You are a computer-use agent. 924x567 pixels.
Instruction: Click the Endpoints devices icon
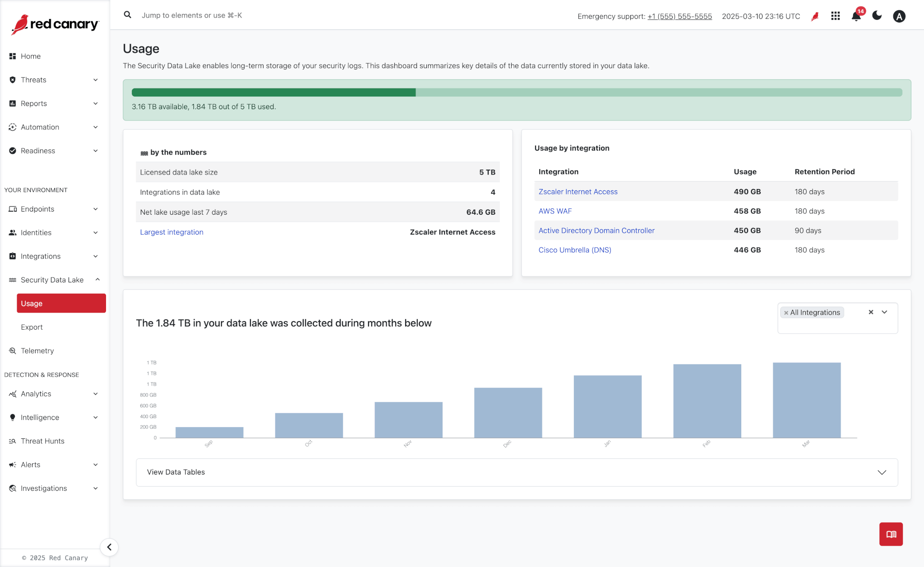tap(13, 209)
